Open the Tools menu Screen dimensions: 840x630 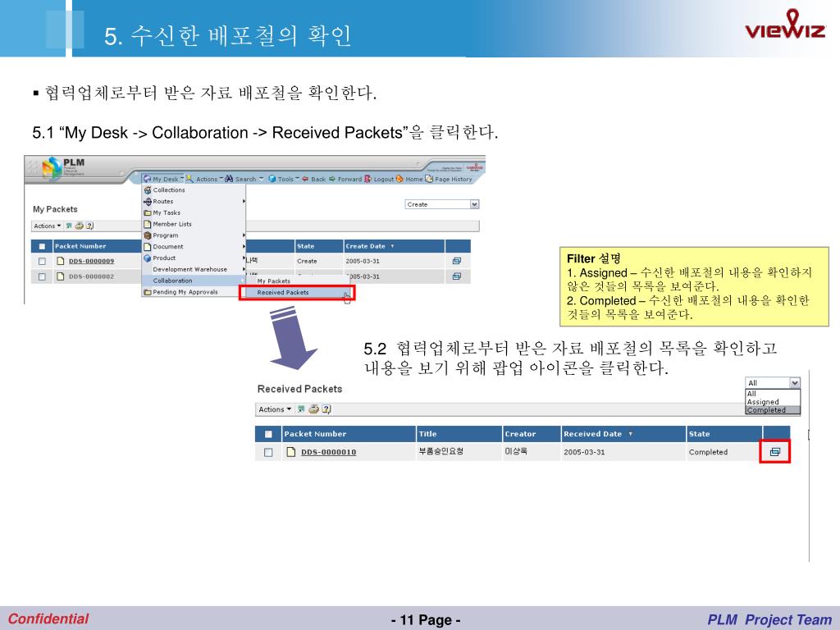[283, 179]
